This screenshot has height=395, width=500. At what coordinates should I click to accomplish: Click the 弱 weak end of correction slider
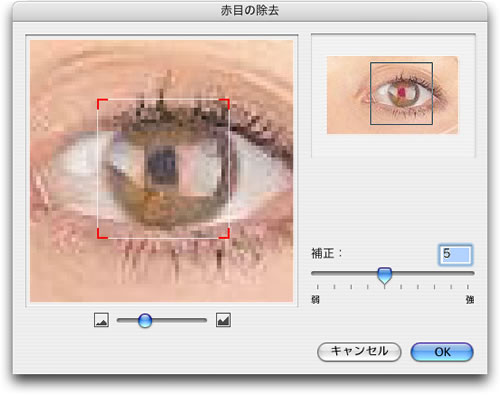click(x=315, y=300)
